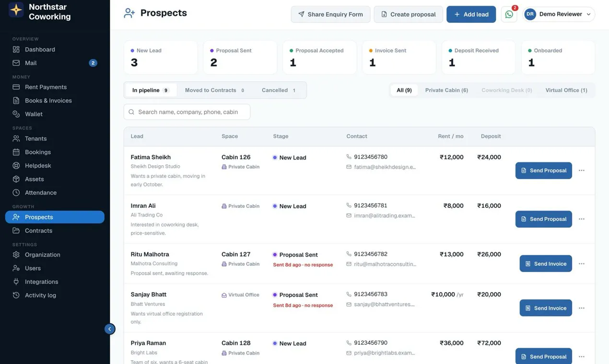Click the Organization gear icon
This screenshot has height=364, width=609.
(16, 255)
